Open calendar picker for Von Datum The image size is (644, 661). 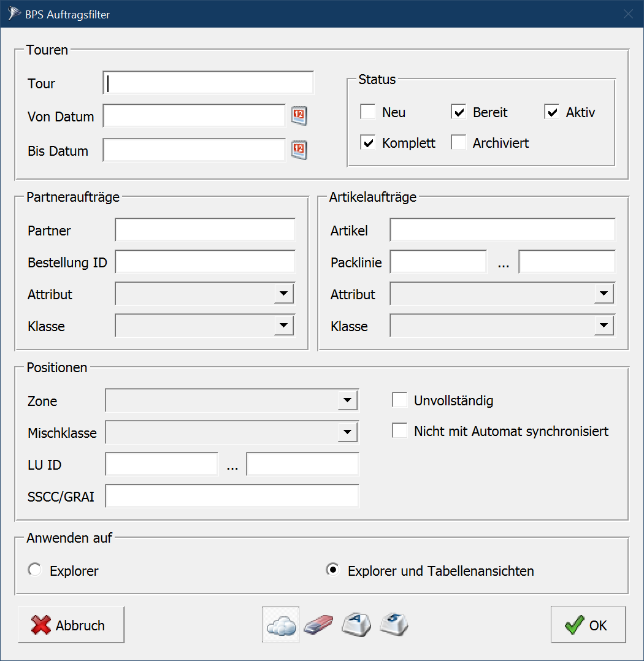[x=299, y=116]
